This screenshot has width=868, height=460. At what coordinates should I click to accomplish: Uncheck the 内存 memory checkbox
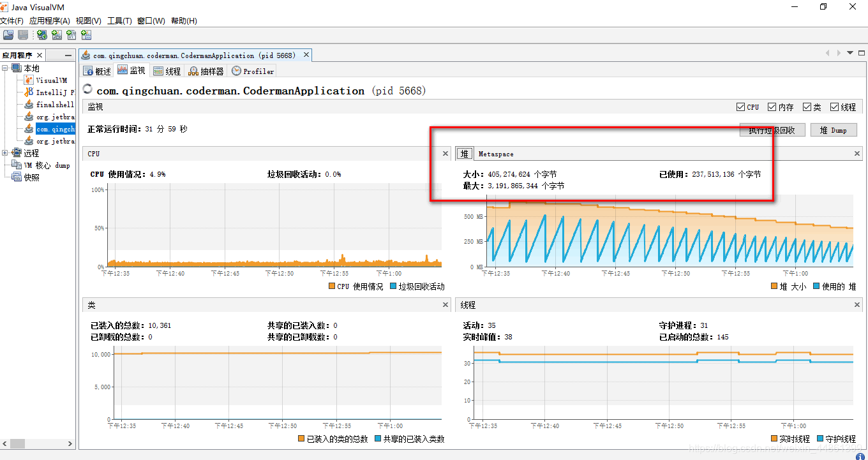click(772, 107)
